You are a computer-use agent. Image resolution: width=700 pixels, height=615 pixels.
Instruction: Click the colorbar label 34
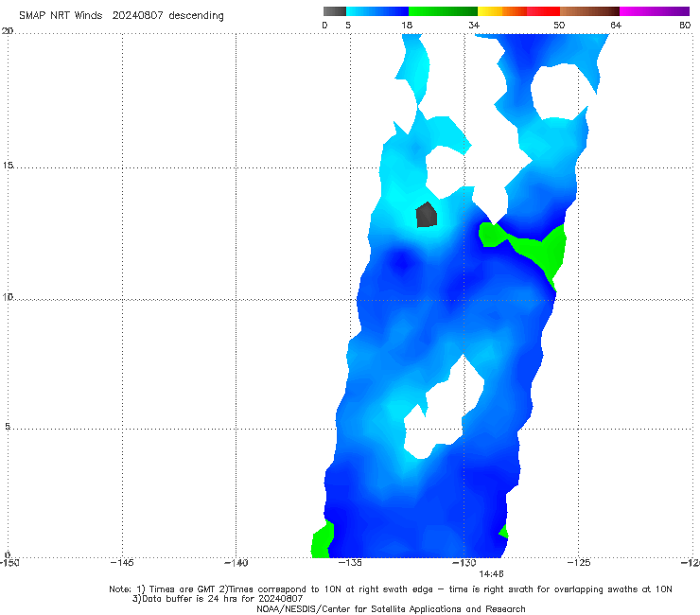(474, 25)
